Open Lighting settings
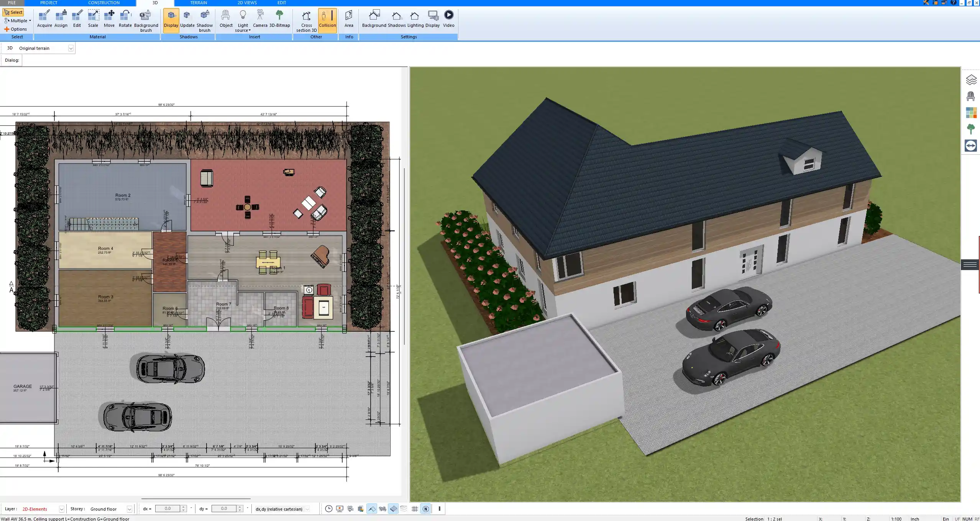Screen dimensions: 980x521 tap(415, 19)
